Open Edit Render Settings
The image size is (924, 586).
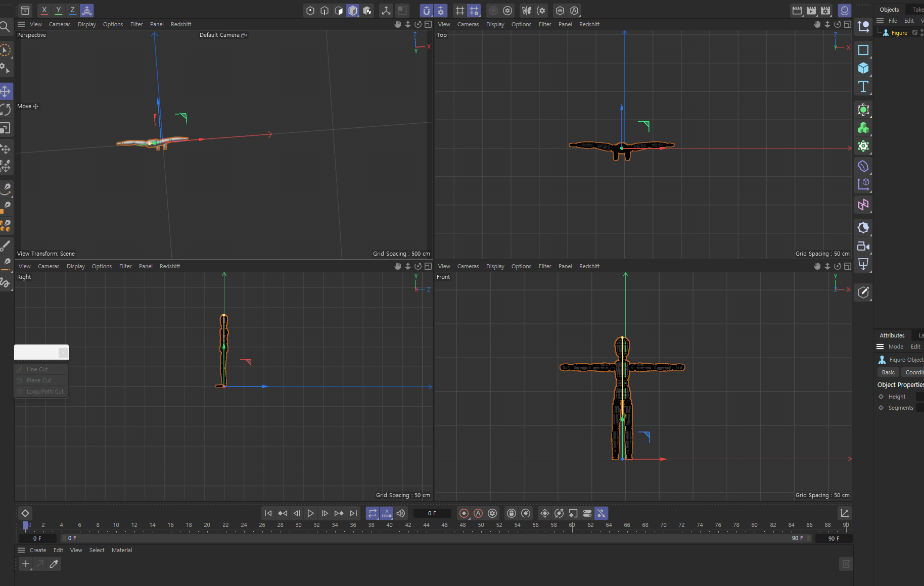[825, 10]
